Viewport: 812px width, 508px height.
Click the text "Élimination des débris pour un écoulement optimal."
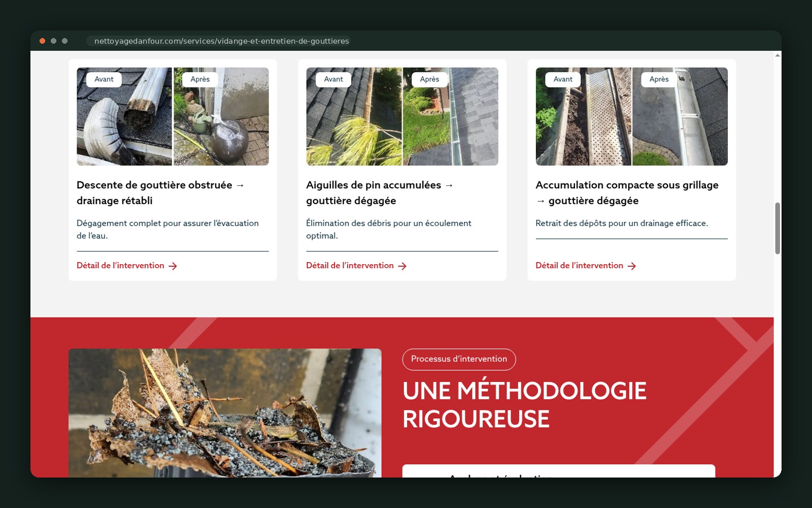click(389, 229)
